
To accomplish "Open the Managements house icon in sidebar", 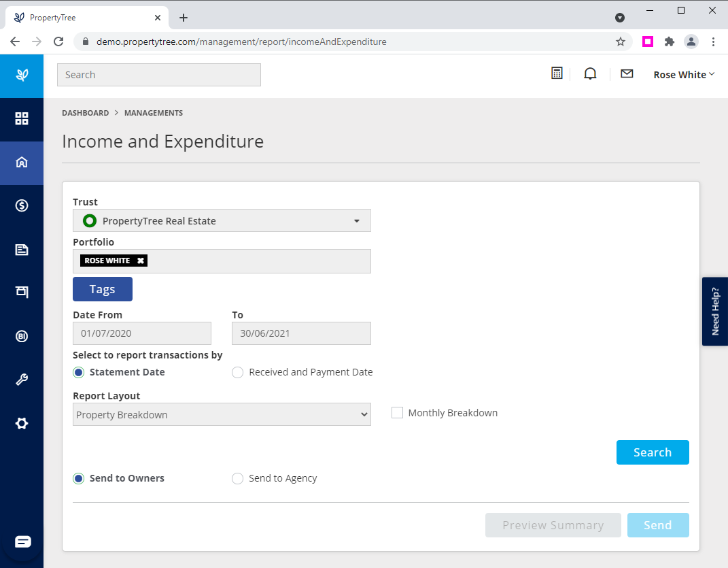I will pos(22,162).
